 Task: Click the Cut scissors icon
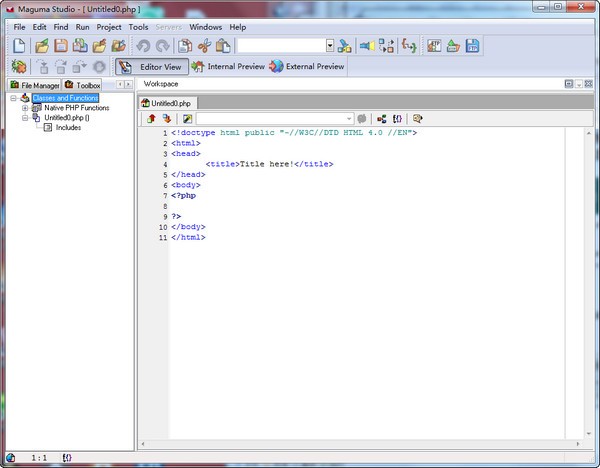pos(204,46)
